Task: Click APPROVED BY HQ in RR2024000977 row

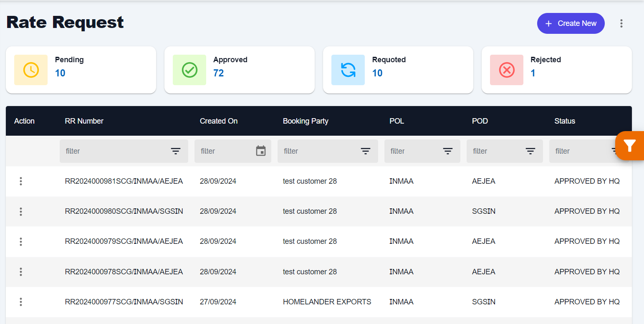Action: (x=587, y=302)
